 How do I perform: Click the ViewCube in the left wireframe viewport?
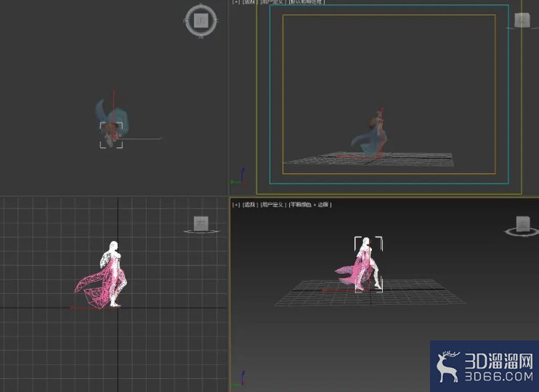coord(201,224)
